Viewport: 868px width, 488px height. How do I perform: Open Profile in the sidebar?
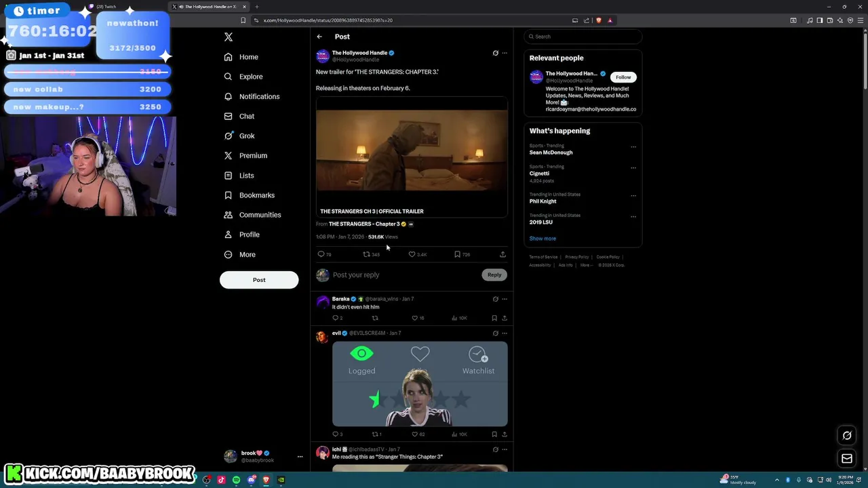242,235
